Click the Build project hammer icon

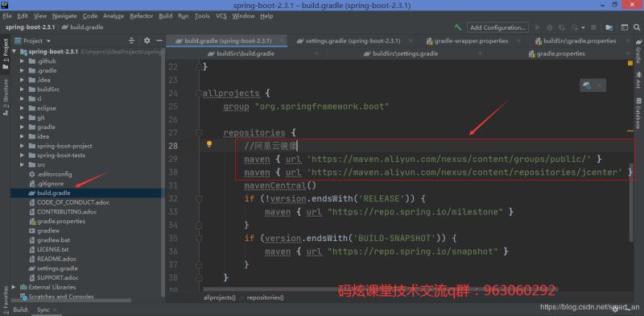pos(458,27)
